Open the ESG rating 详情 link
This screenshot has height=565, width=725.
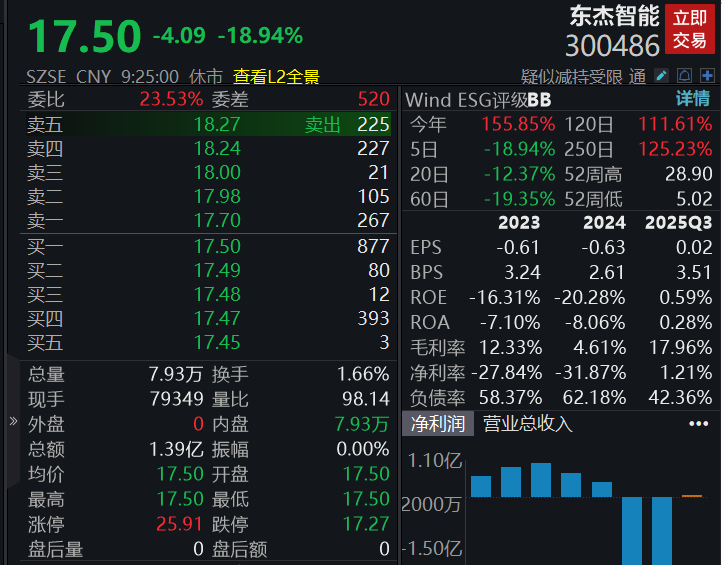(x=692, y=99)
